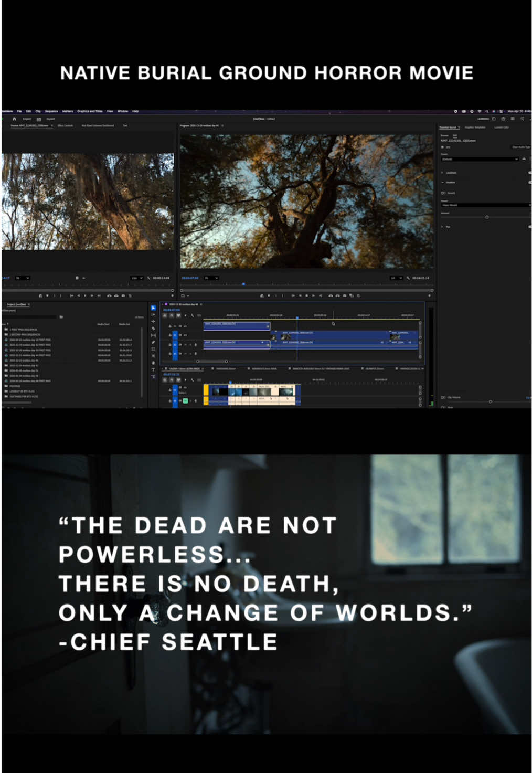Open Source monitor playback resolution dropdown
This screenshot has width=532, height=773.
(x=137, y=278)
